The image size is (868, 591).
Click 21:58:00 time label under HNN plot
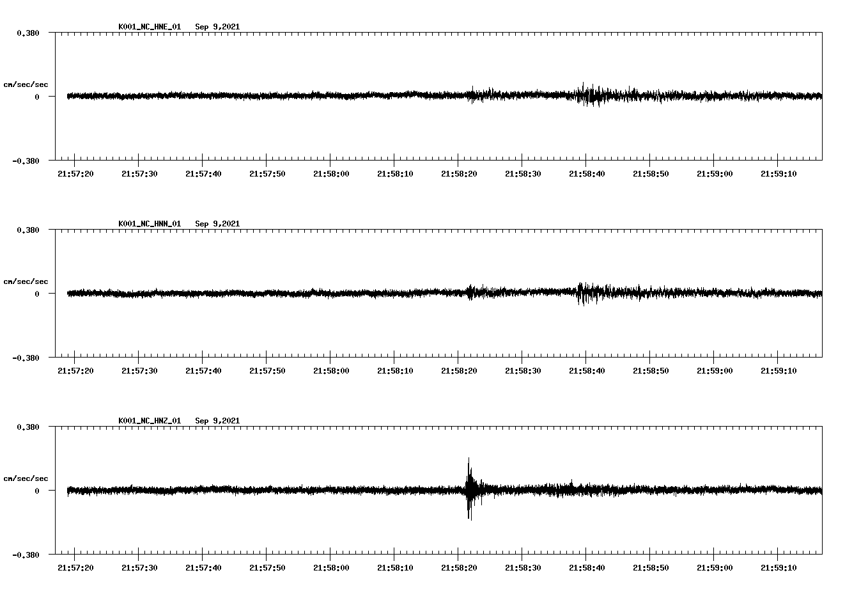click(331, 371)
